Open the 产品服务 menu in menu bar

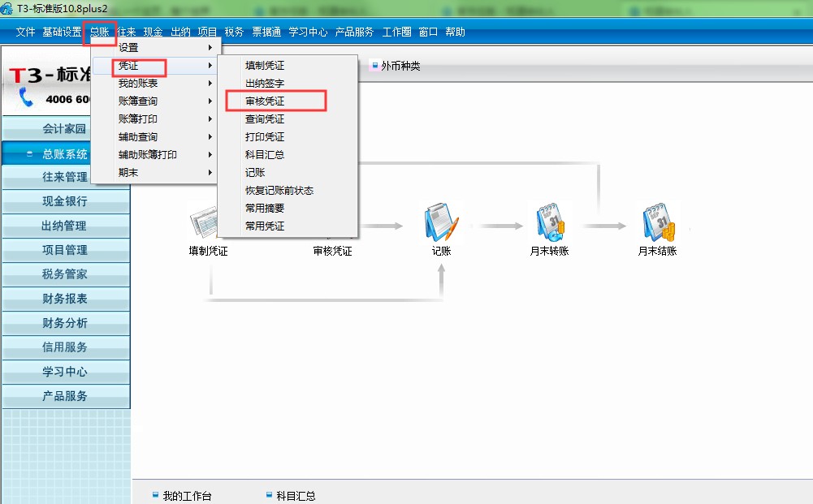(x=354, y=32)
